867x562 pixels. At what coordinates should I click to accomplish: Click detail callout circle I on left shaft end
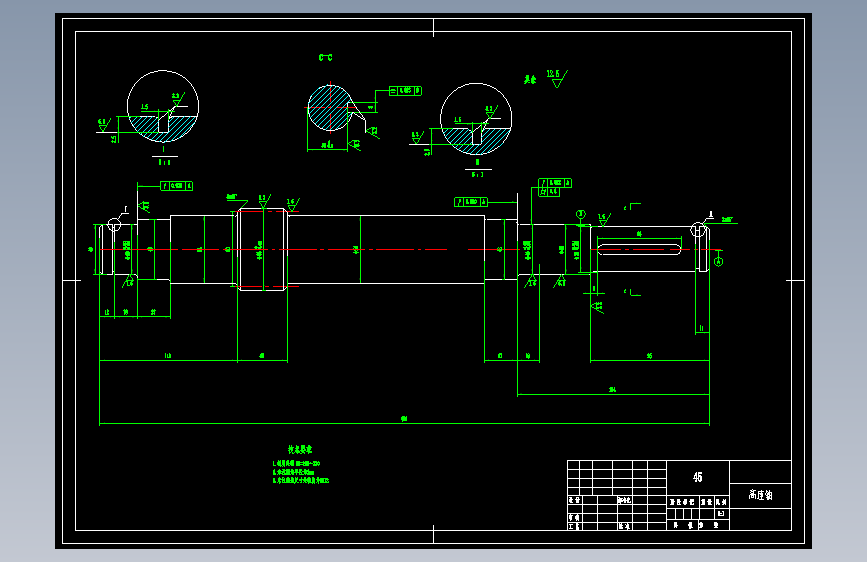114,225
